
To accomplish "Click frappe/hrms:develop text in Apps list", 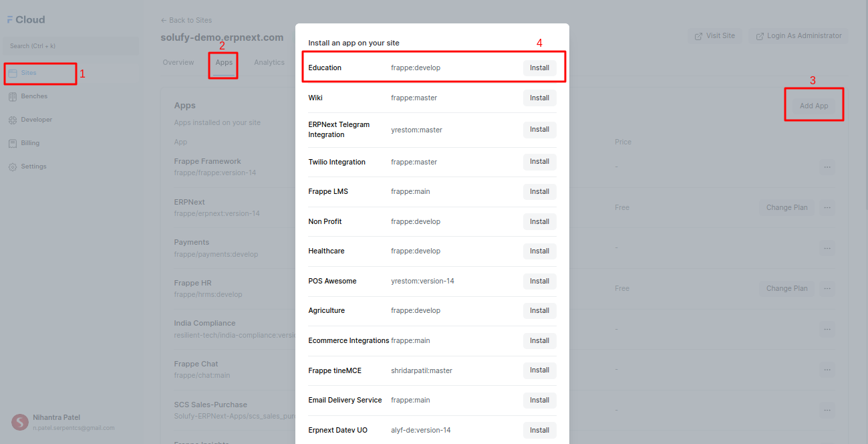I will tap(208, 294).
